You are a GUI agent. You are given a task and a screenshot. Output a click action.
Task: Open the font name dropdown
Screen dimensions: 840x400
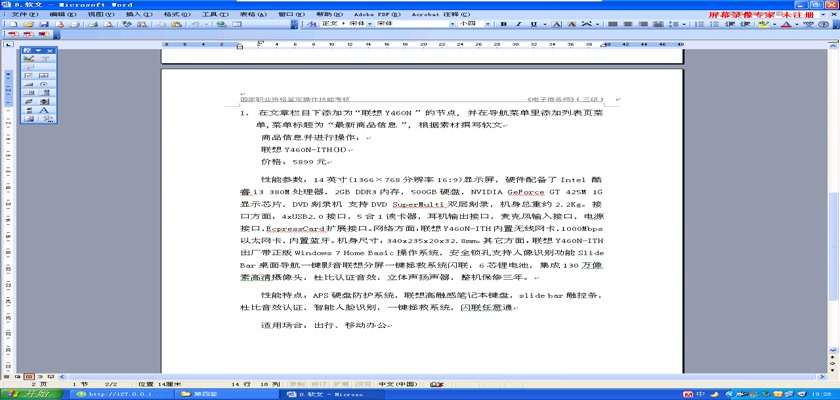coord(453,24)
